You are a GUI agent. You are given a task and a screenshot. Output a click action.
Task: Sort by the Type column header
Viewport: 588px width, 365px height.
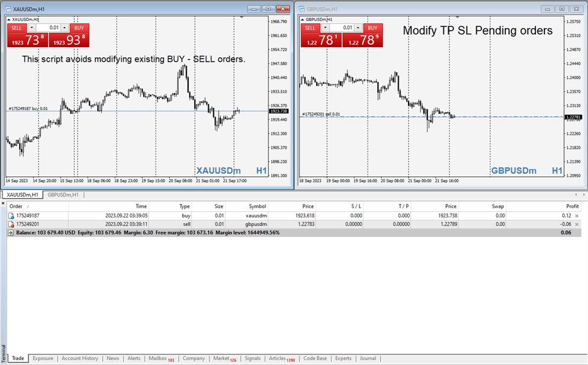171,206
